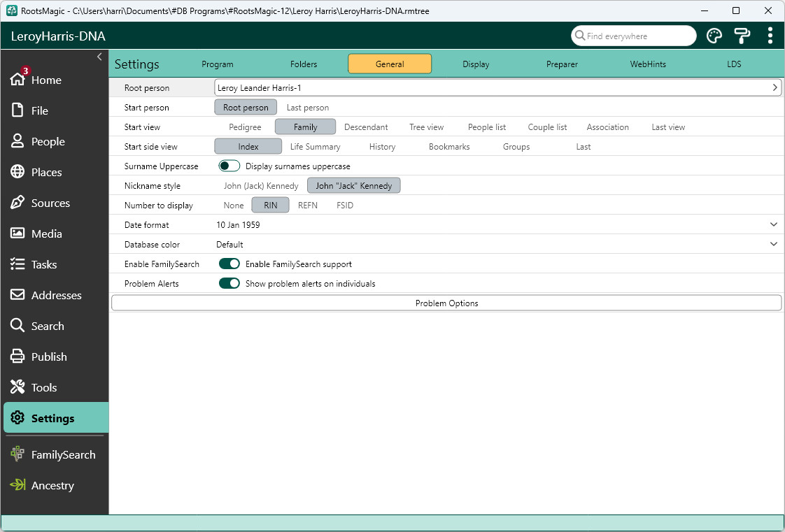Disable Show problem alerts switch
The width and height of the screenshot is (785, 532).
(x=229, y=283)
